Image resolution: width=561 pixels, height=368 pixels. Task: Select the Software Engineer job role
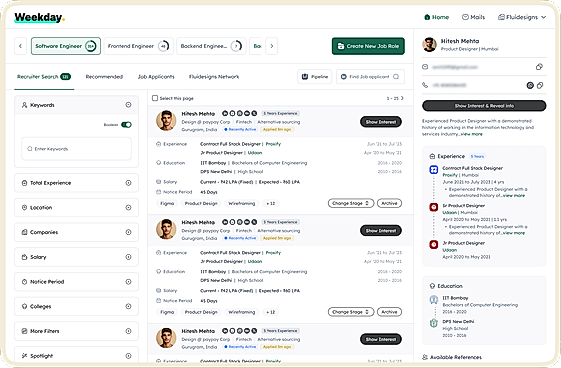(66, 46)
